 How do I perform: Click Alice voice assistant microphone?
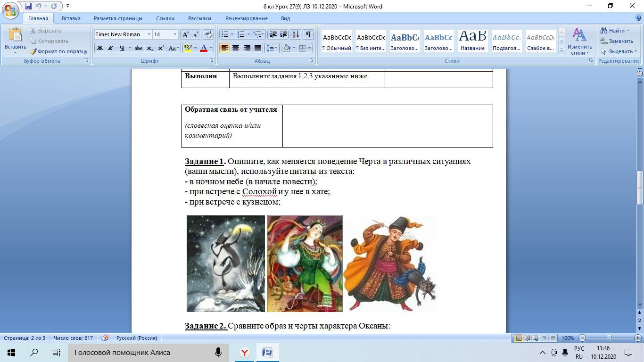pyautogui.click(x=218, y=352)
